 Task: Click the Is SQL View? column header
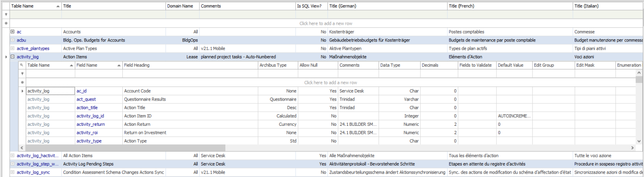tap(311, 6)
